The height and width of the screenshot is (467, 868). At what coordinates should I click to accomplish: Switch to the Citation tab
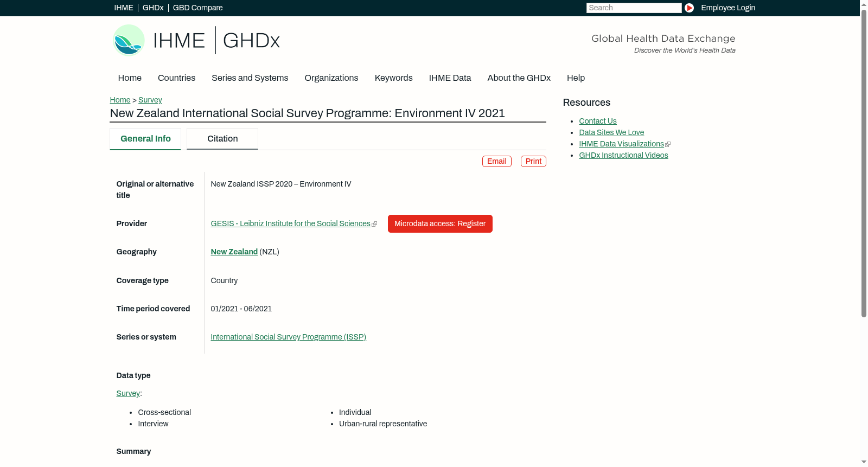click(x=222, y=139)
